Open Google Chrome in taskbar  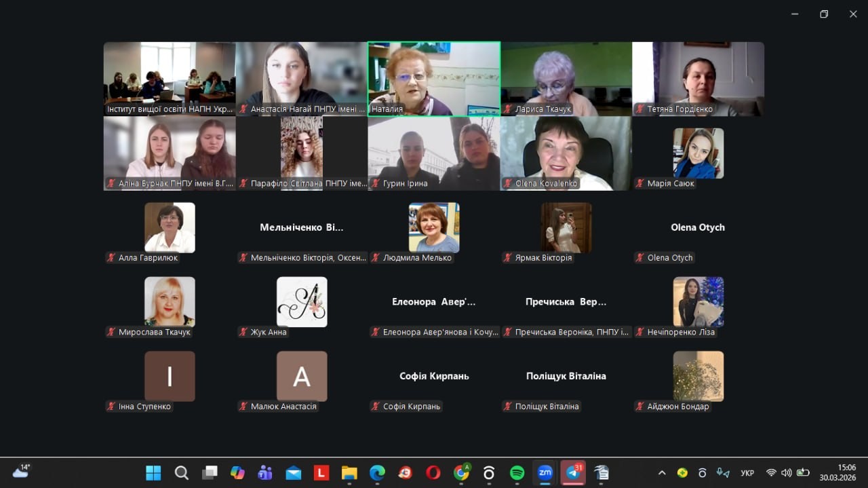click(x=461, y=473)
